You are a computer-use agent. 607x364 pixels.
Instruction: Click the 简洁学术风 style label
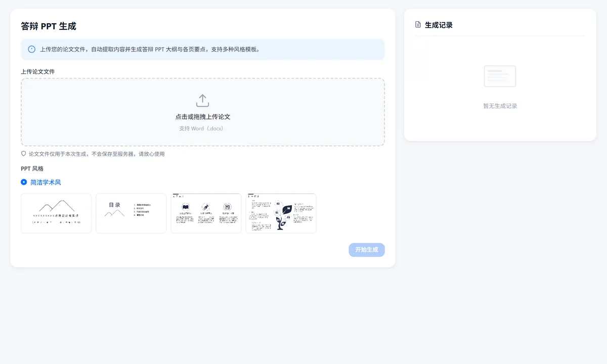pyautogui.click(x=46, y=183)
